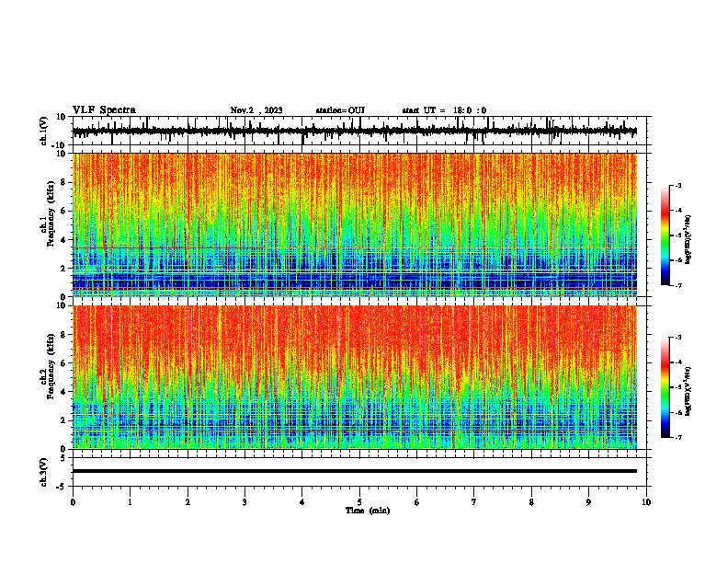Click the ch.1 colorbar log(PSD) label
This screenshot has height=563, width=728.
pos(688,239)
